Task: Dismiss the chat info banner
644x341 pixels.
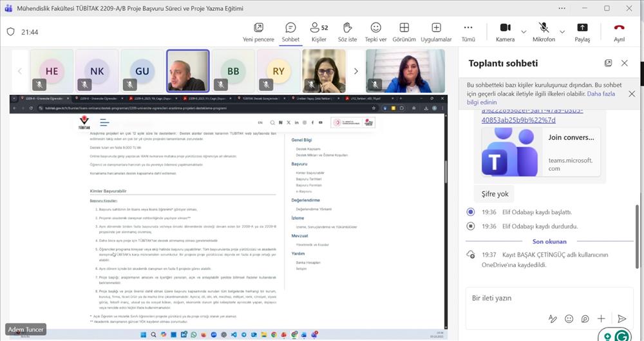Action: [631, 93]
